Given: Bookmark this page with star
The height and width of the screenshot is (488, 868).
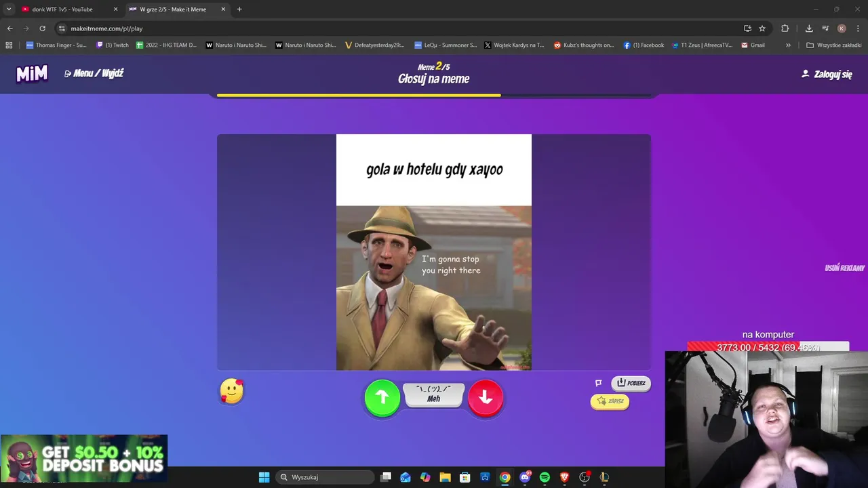Looking at the screenshot, I should click(x=762, y=28).
